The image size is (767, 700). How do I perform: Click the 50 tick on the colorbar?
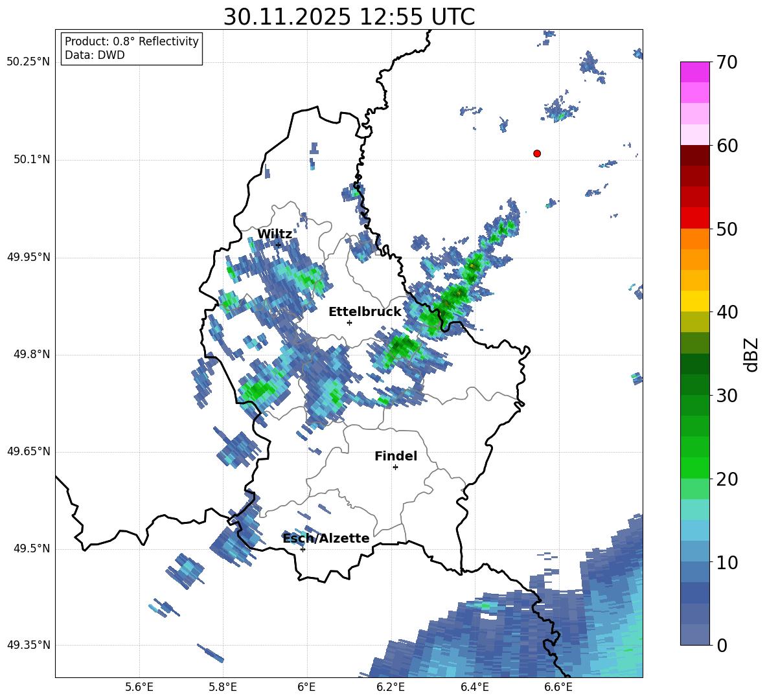point(727,229)
